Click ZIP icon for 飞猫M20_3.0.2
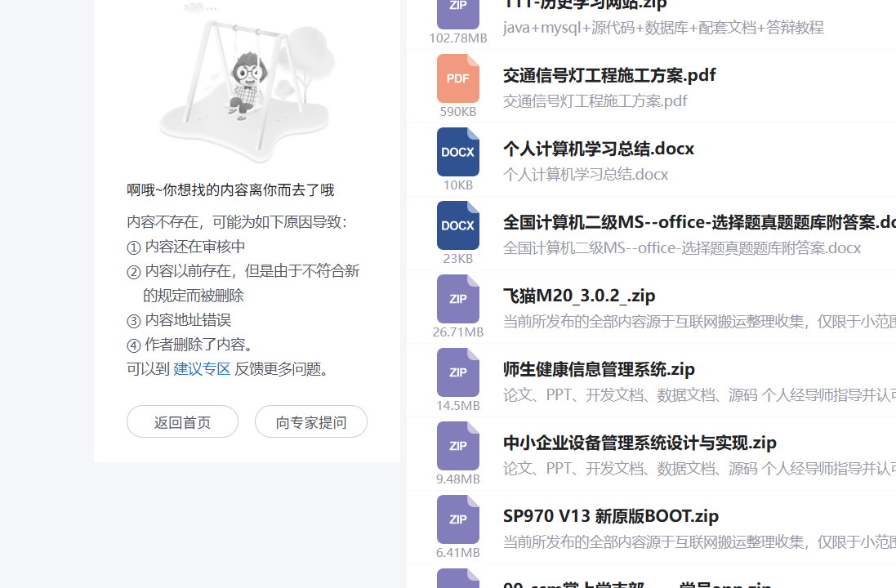 pos(457,299)
